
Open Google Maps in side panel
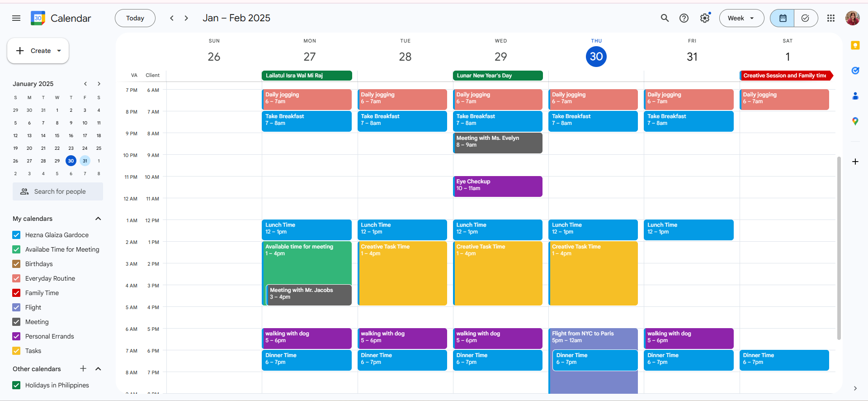pos(855,121)
